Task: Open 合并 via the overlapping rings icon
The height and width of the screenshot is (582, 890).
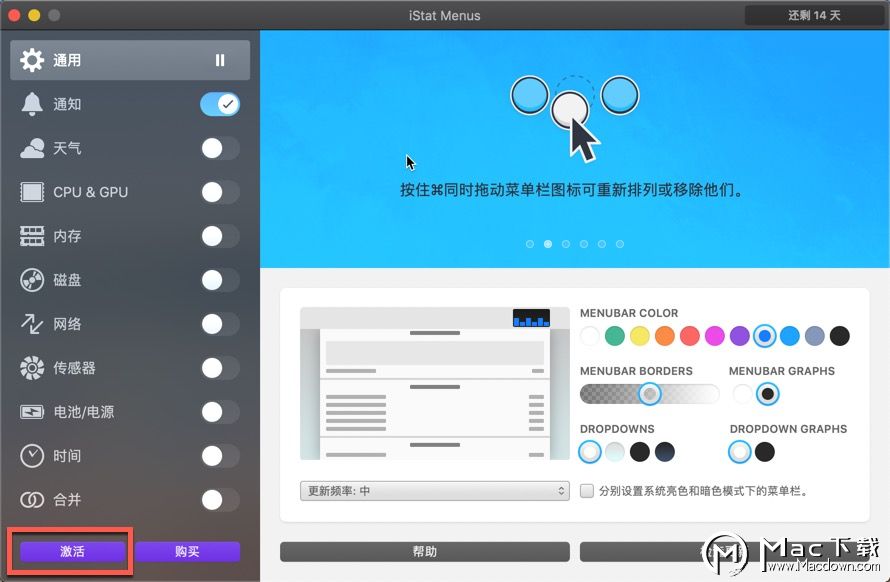Action: [32, 500]
